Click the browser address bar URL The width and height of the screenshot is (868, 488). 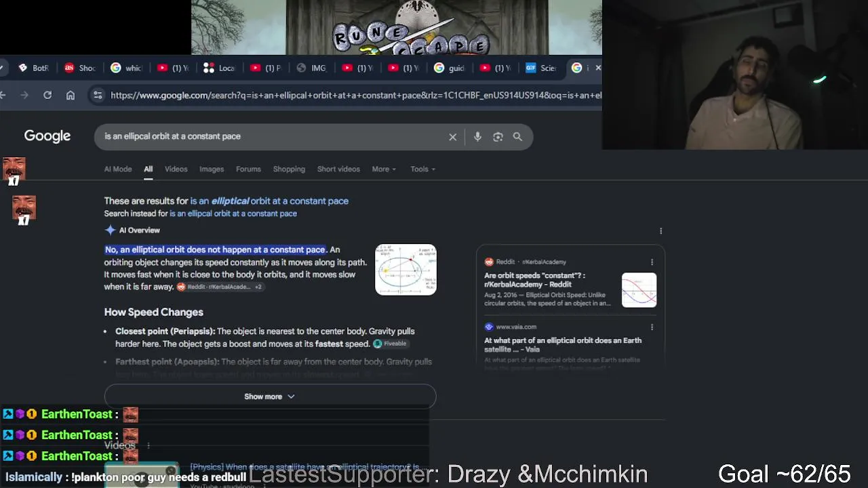coord(356,96)
